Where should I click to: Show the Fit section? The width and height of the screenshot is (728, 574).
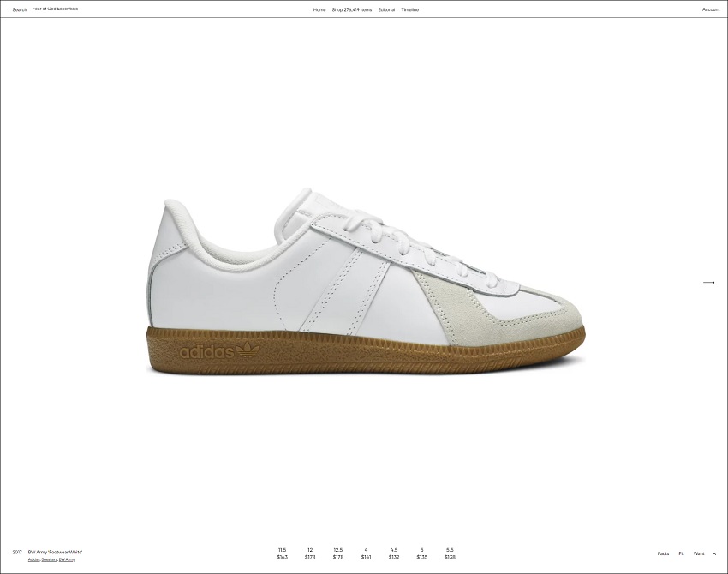pyautogui.click(x=681, y=553)
